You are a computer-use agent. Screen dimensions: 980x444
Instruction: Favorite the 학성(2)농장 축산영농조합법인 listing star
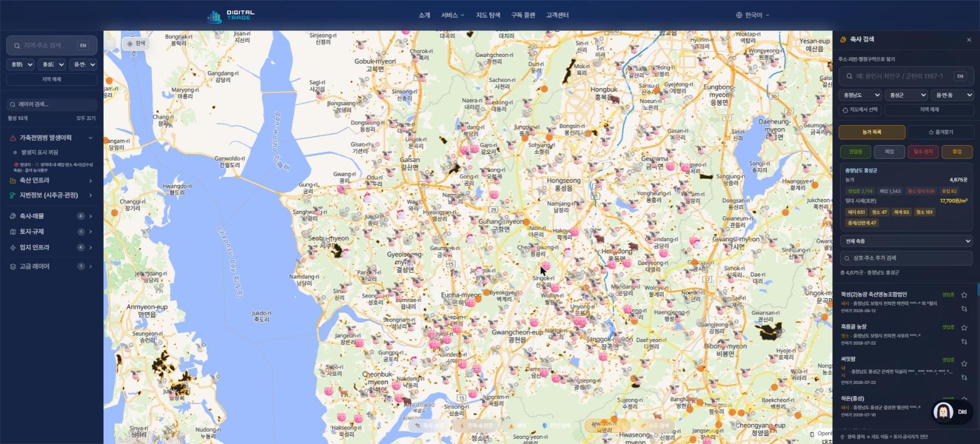964,295
